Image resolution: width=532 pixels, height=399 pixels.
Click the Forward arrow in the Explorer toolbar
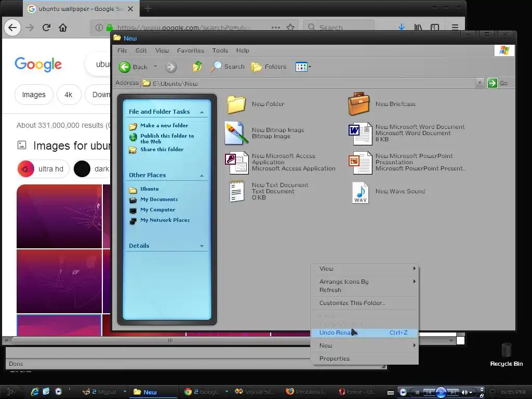pyautogui.click(x=171, y=67)
